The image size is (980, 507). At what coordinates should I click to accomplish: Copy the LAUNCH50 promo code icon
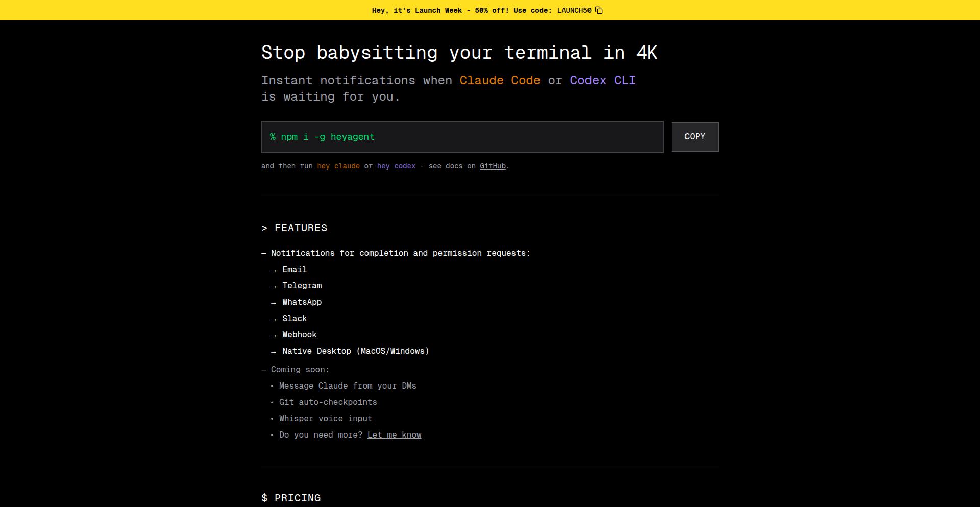(x=599, y=10)
